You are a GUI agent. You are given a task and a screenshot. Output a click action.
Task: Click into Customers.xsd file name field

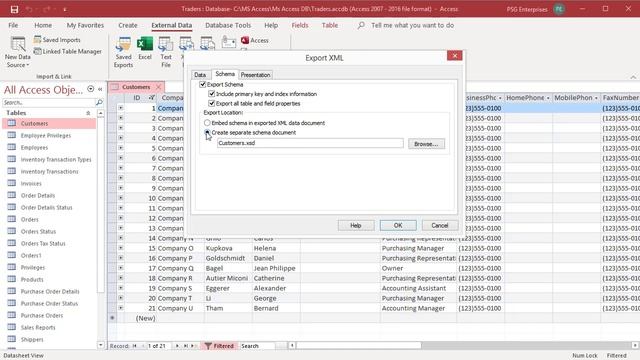(310, 143)
